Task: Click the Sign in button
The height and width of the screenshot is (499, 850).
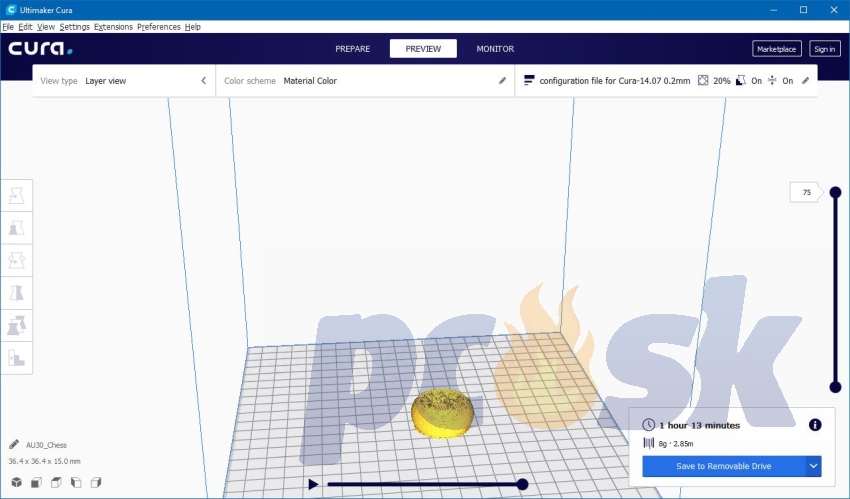Action: pyautogui.click(x=825, y=49)
